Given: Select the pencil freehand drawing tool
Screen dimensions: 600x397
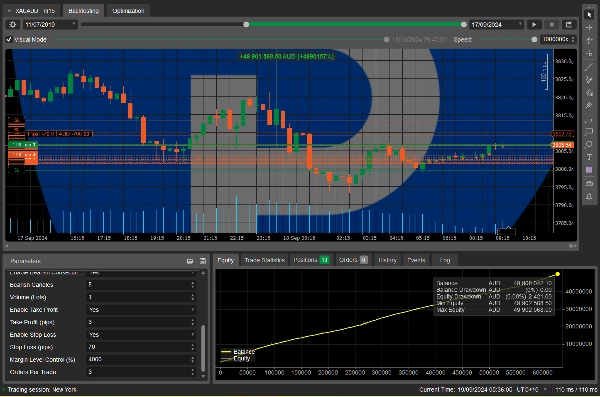Looking at the screenshot, I should (x=589, y=79).
